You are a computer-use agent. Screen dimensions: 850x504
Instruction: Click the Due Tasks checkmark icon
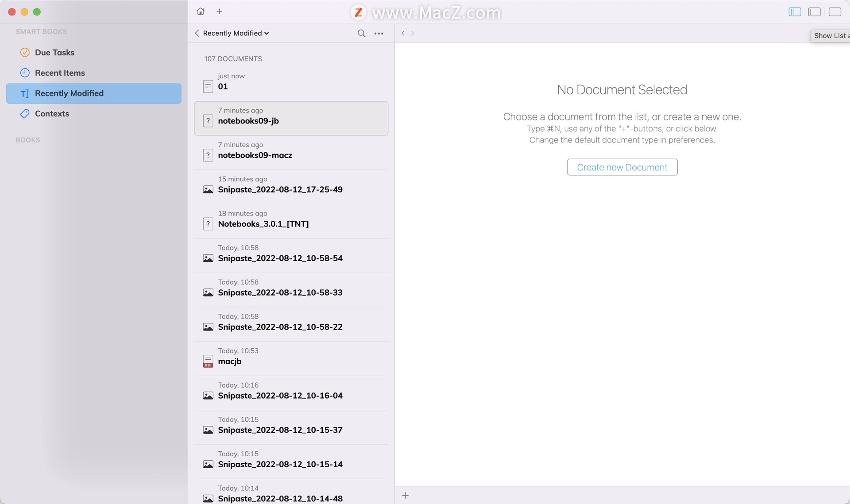point(25,52)
